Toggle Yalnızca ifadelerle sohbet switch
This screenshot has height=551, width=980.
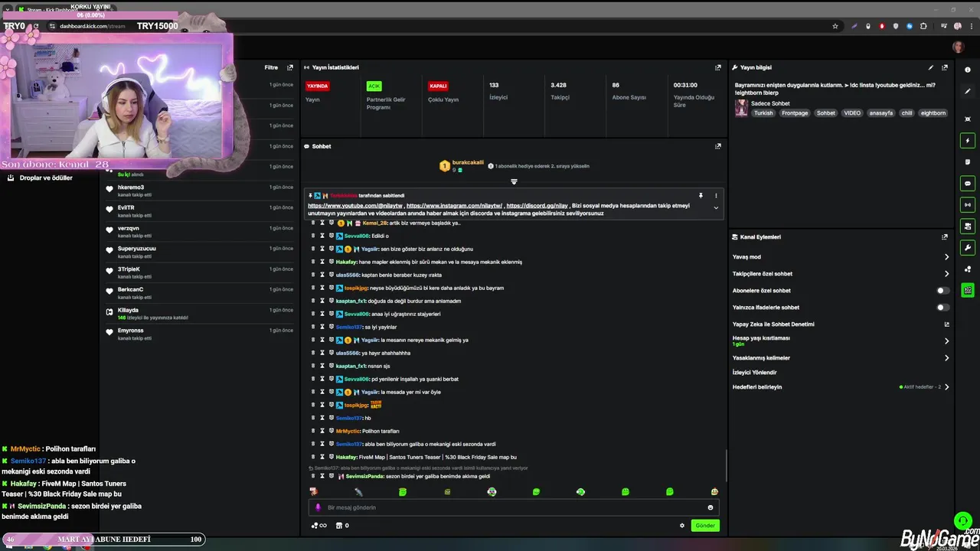(943, 308)
